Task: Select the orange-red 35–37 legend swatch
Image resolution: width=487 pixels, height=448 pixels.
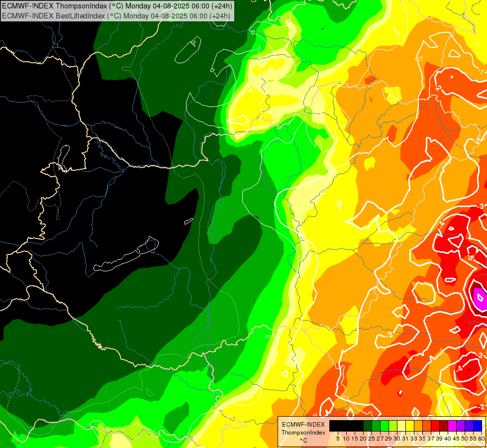Action: tap(427, 426)
